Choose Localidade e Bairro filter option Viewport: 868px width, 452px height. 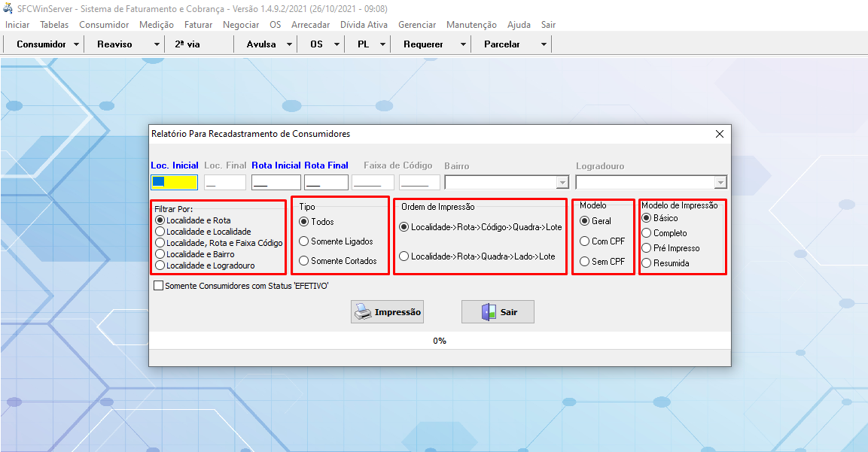pos(160,254)
